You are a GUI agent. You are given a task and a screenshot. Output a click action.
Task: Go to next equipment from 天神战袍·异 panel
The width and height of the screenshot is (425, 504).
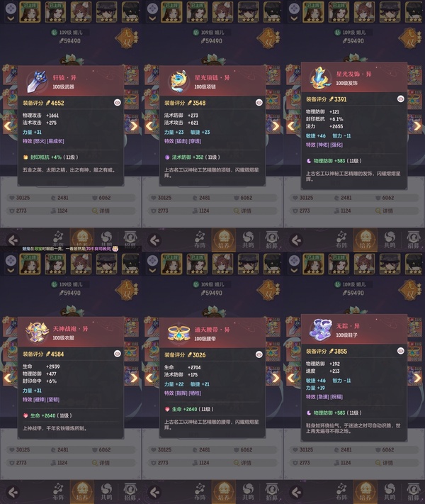(x=134, y=378)
